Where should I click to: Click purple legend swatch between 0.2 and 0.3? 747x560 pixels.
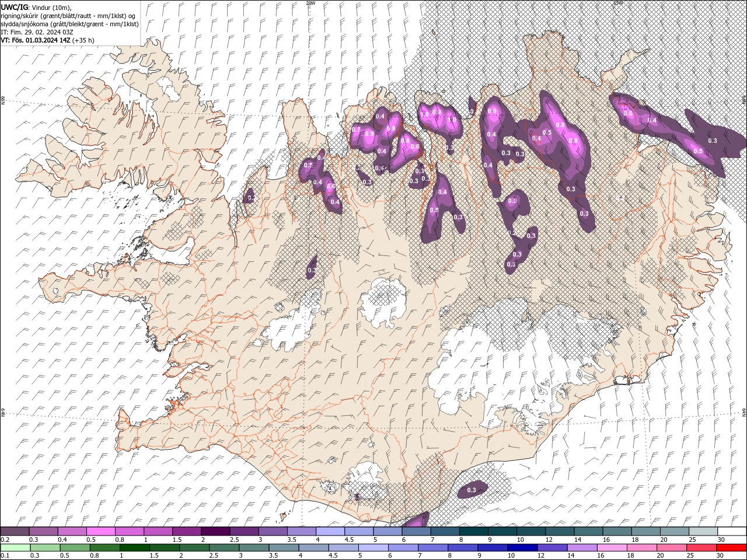[15, 531]
